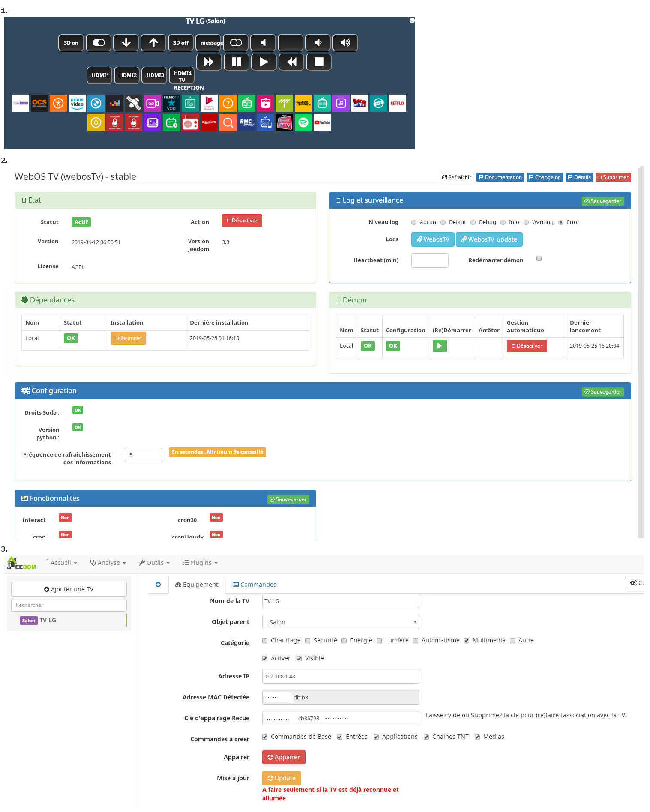Screen dimensions: 650x812
Task: Toggle the outlined off-switch button in TV widget
Action: click(236, 43)
